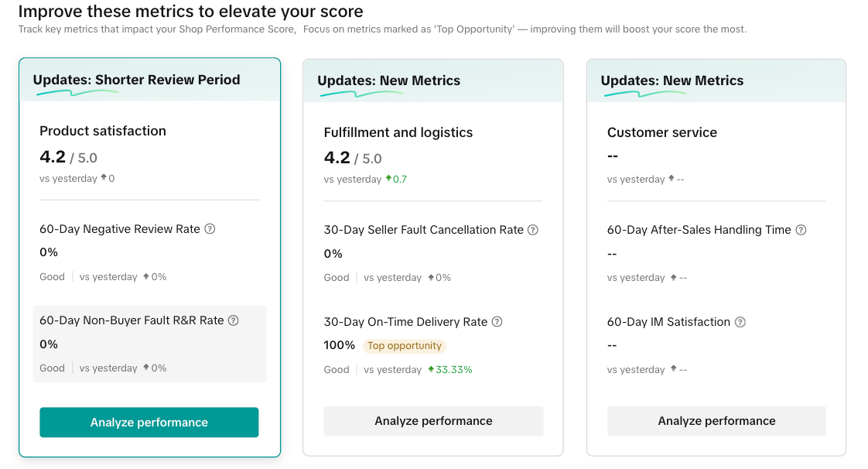Click Analyze performance under Fulfillment and logistics
The height and width of the screenshot is (469, 868).
pos(433,421)
